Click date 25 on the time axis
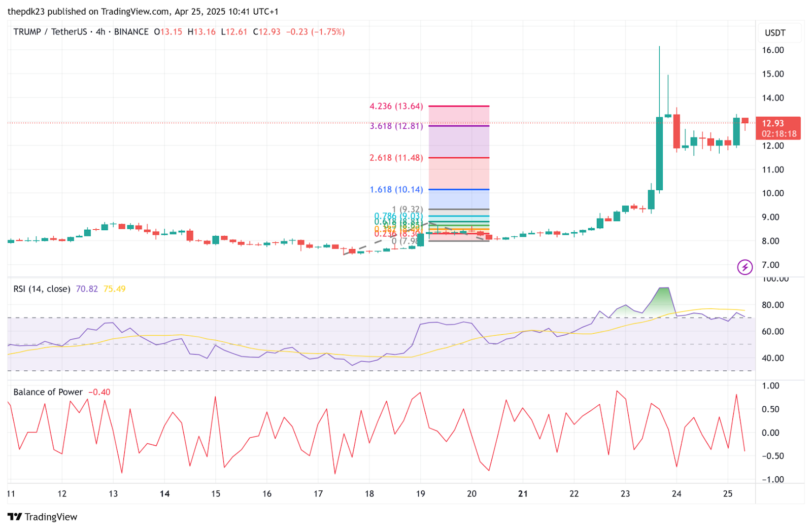812x530 pixels. click(728, 493)
